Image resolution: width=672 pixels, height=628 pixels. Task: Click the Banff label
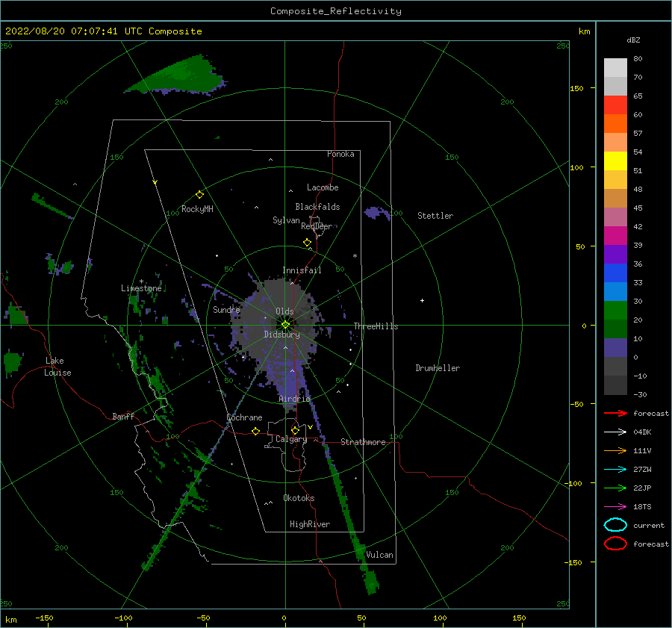click(123, 416)
